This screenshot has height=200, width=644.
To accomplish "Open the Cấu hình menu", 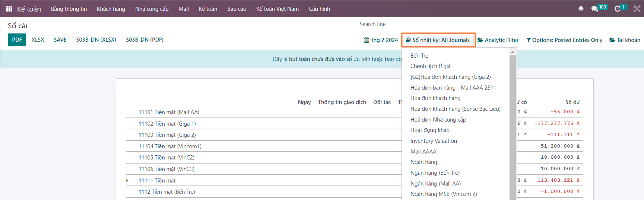I will click(x=319, y=9).
